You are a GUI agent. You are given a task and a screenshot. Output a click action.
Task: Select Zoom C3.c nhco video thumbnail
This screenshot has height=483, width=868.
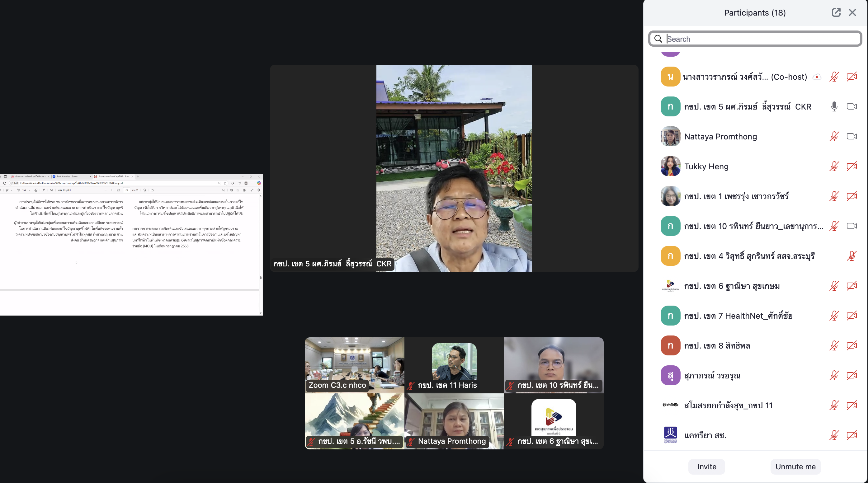click(354, 365)
